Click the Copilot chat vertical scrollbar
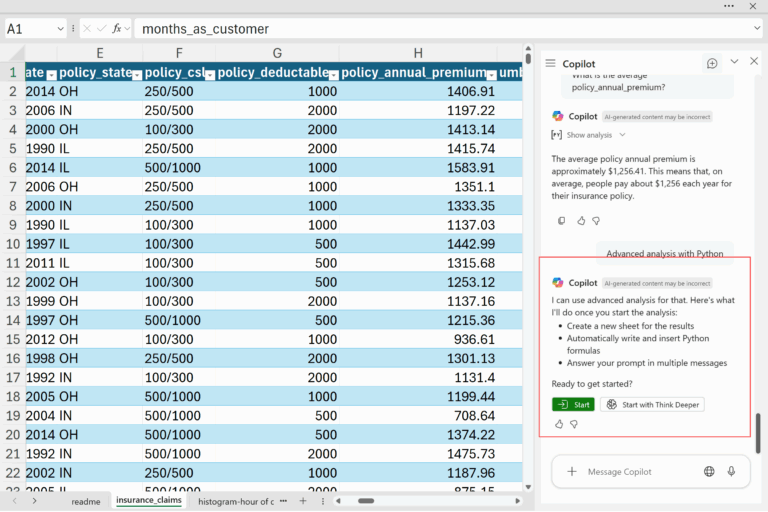768x512 pixels. 757,432
